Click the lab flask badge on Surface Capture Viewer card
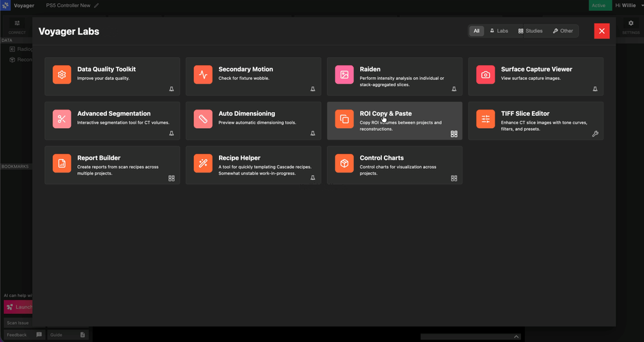This screenshot has height=342, width=644. pyautogui.click(x=595, y=89)
